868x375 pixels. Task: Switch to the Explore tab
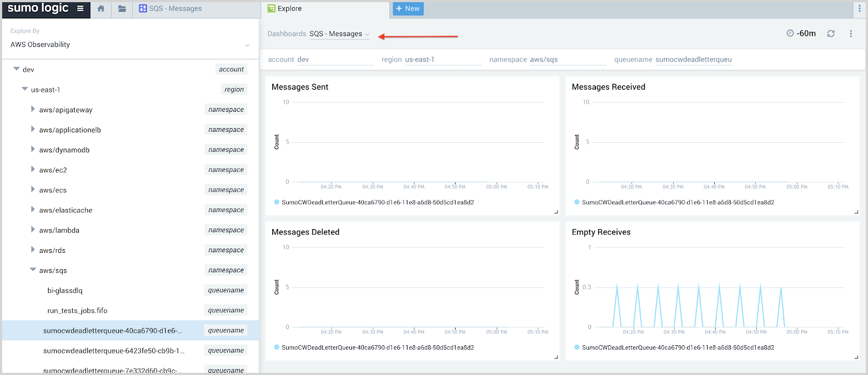click(x=289, y=9)
